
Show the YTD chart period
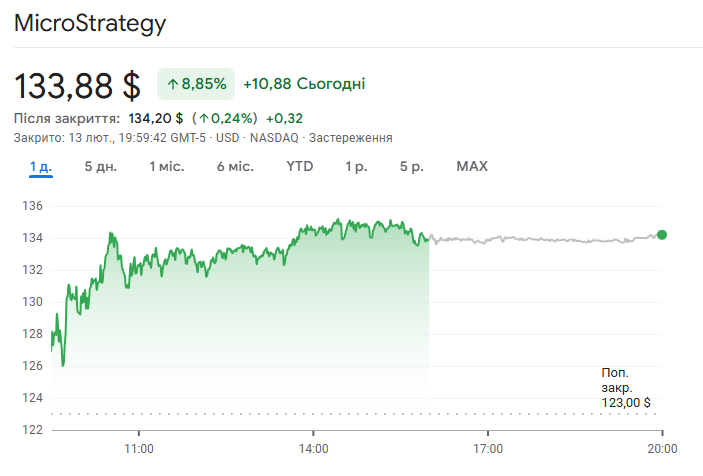point(300,166)
